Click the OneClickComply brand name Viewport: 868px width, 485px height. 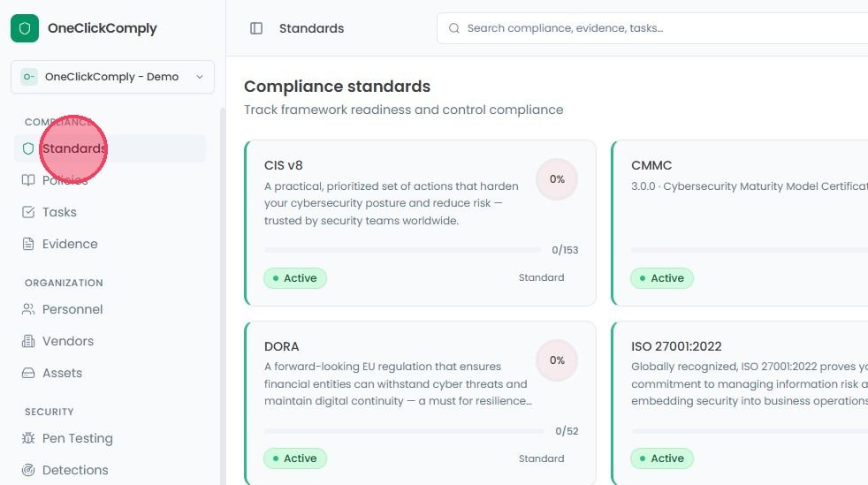coord(103,28)
